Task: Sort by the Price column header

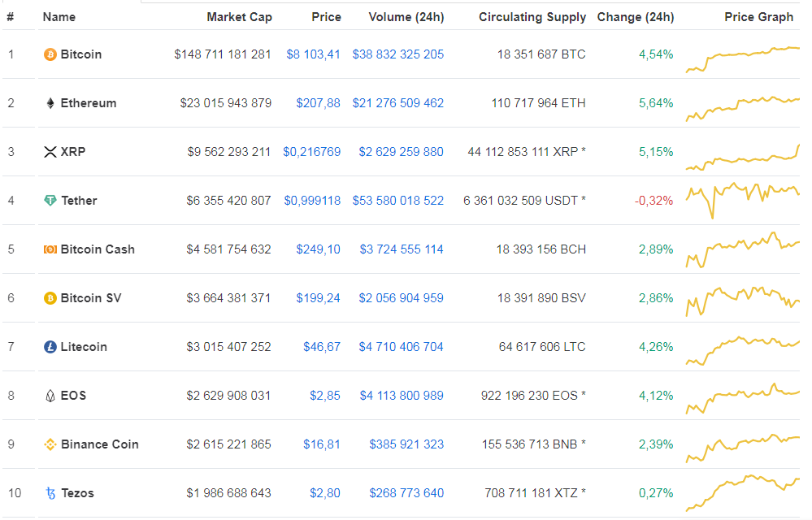Action: coord(326,17)
